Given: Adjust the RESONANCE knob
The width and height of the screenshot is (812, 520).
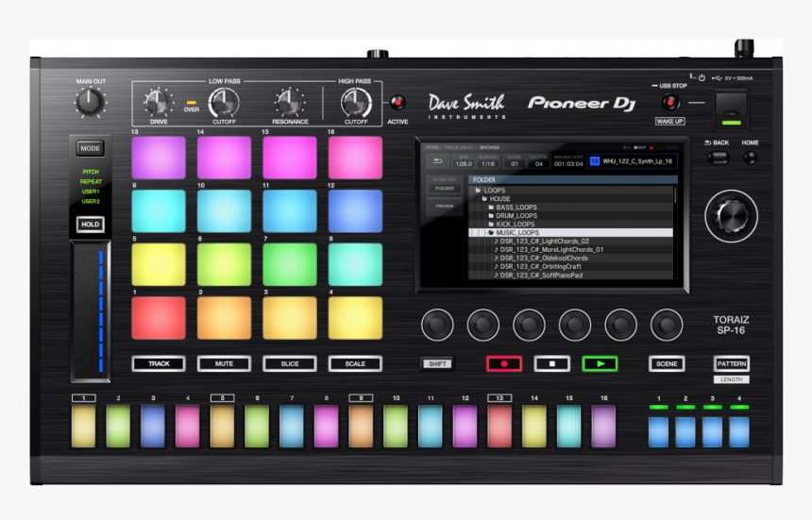Looking at the screenshot, I should (x=290, y=102).
